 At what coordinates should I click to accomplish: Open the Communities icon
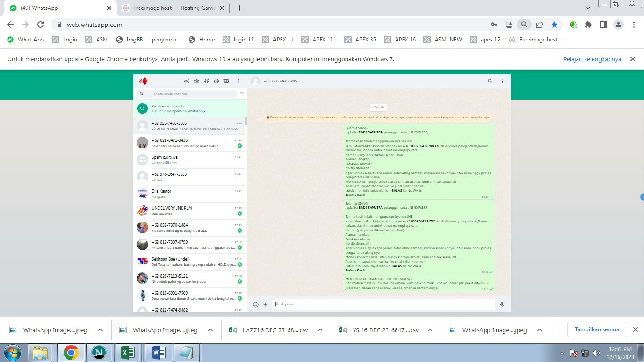pyautogui.click(x=197, y=81)
